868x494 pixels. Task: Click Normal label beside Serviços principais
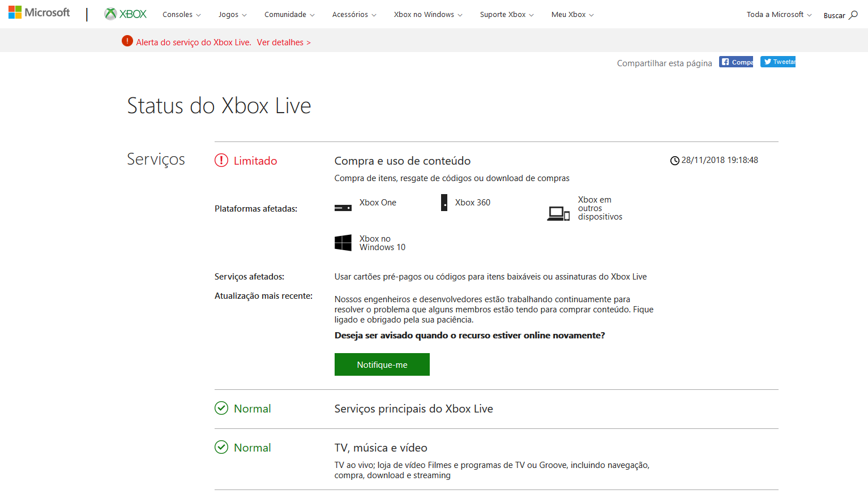[x=253, y=409]
